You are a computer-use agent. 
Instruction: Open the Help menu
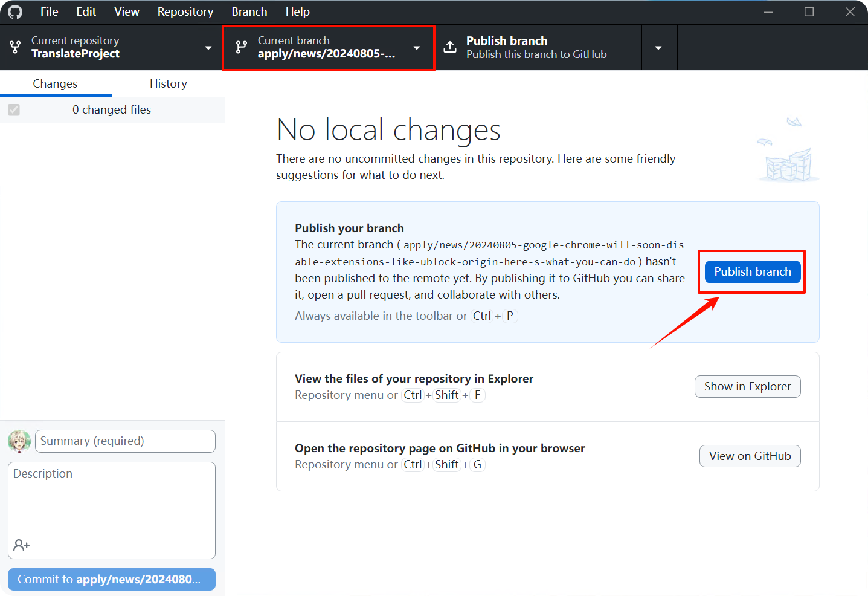click(x=297, y=11)
